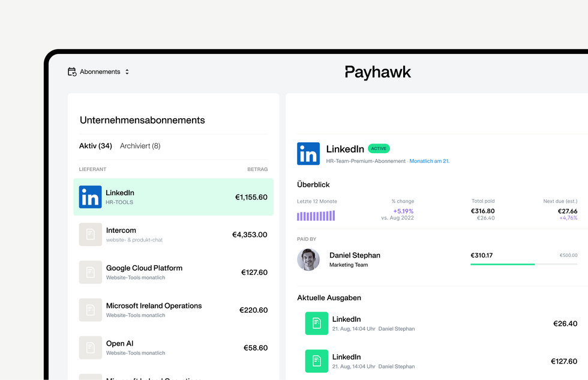Click the Unternehmensabonnements heading
The width and height of the screenshot is (588, 380).
pyautogui.click(x=142, y=120)
